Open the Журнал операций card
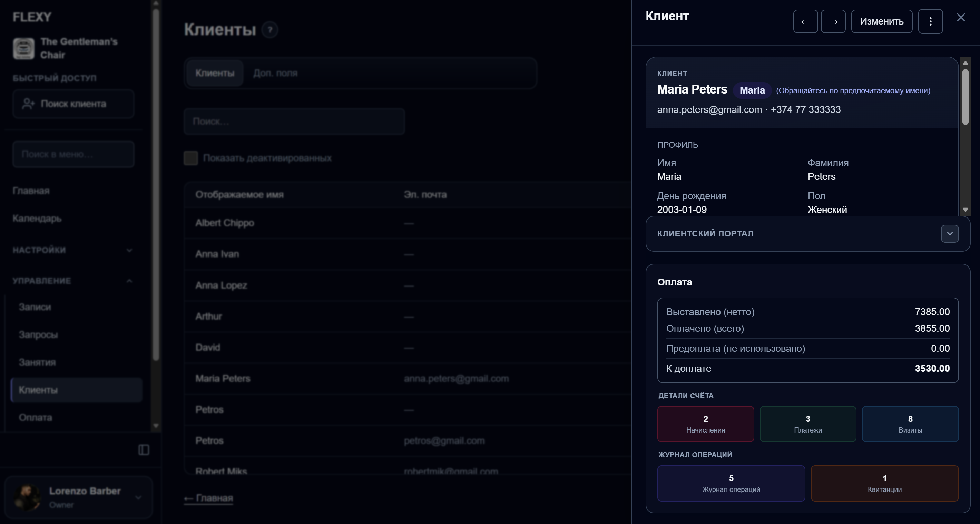 pos(731,483)
